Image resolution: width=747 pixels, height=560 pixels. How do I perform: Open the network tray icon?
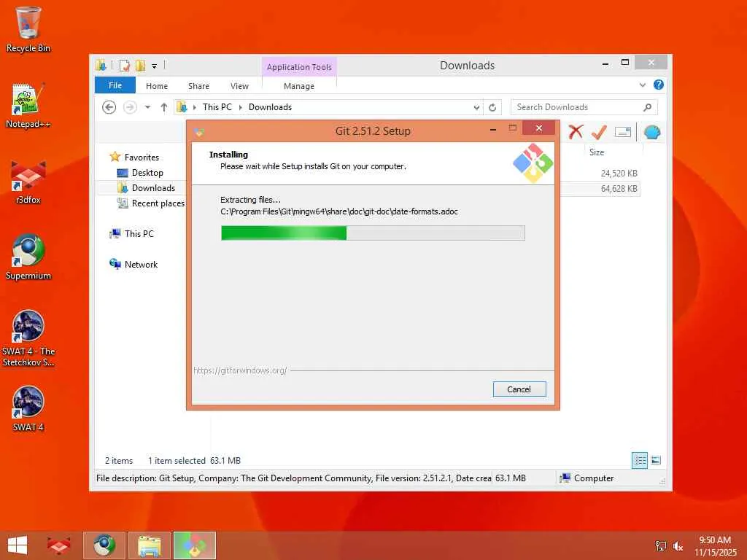point(660,546)
